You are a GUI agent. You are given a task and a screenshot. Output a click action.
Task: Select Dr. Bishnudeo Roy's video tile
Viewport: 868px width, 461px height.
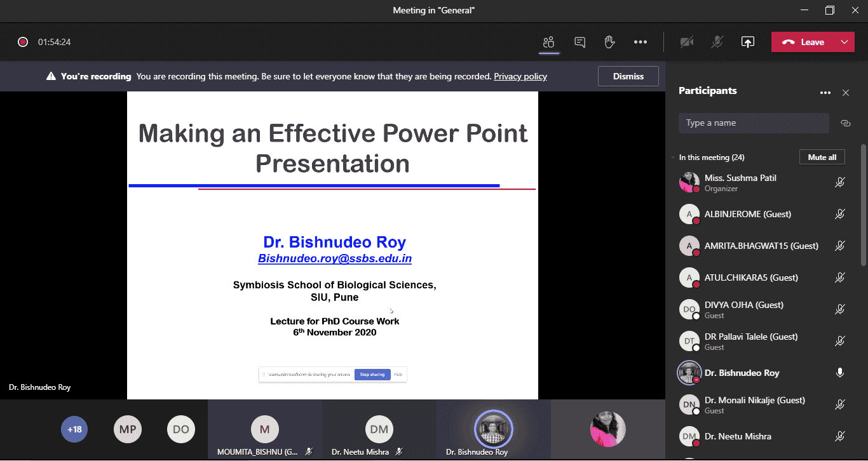tap(494, 429)
